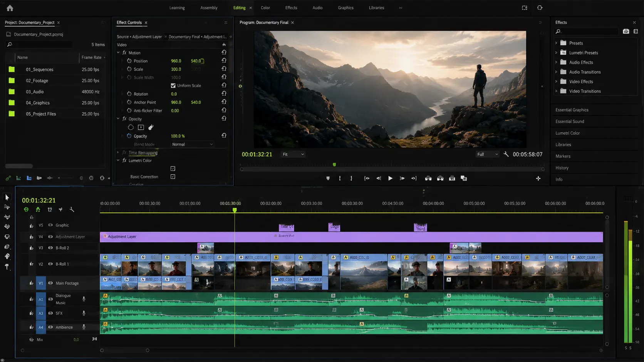Open the Full playback resolution dropdown
The image size is (644, 362).
(x=488, y=154)
